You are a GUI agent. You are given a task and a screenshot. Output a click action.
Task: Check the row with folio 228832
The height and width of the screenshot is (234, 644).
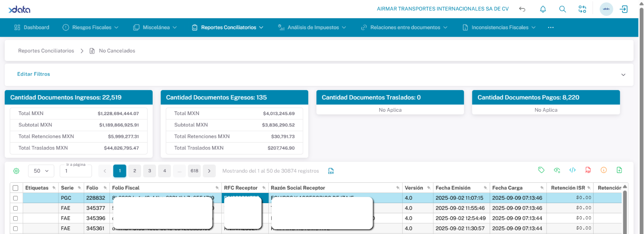[16, 198]
